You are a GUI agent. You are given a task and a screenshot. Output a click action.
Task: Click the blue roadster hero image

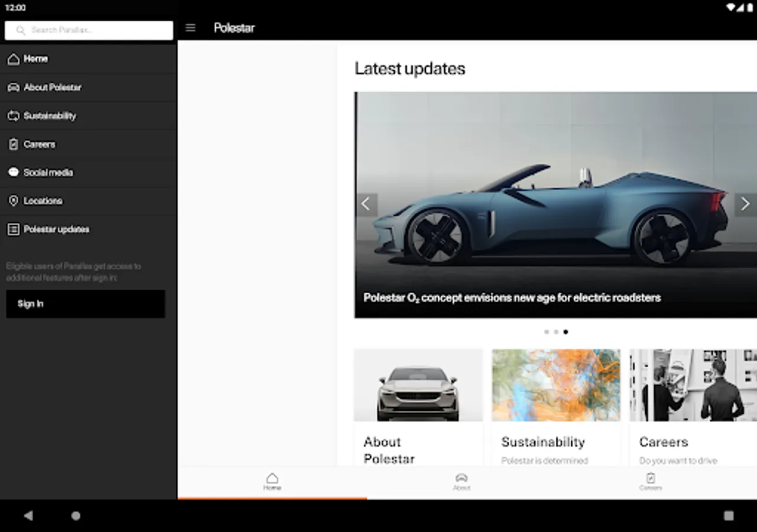556,205
